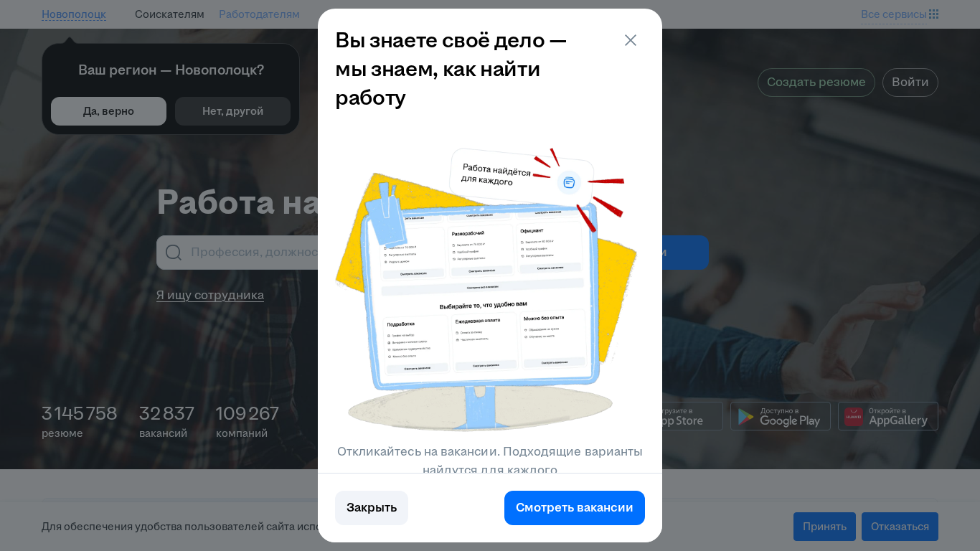The width and height of the screenshot is (980, 551).
Task: Open the Huawei AppGallery badge
Action: pyautogui.click(x=888, y=416)
